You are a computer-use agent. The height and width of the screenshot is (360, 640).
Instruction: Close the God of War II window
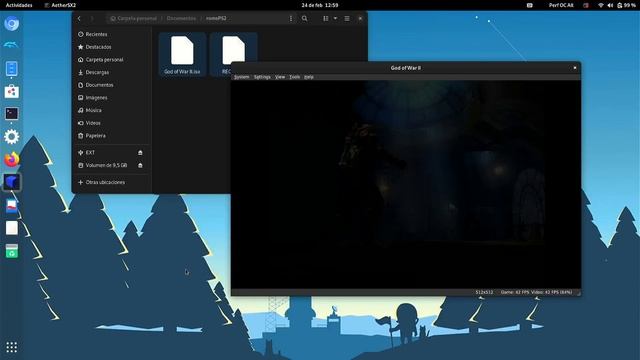575,68
